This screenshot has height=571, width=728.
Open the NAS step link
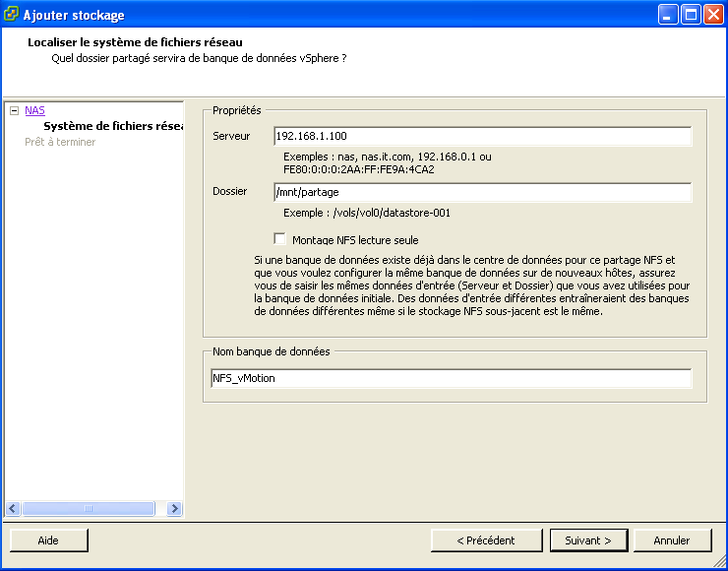click(34, 110)
